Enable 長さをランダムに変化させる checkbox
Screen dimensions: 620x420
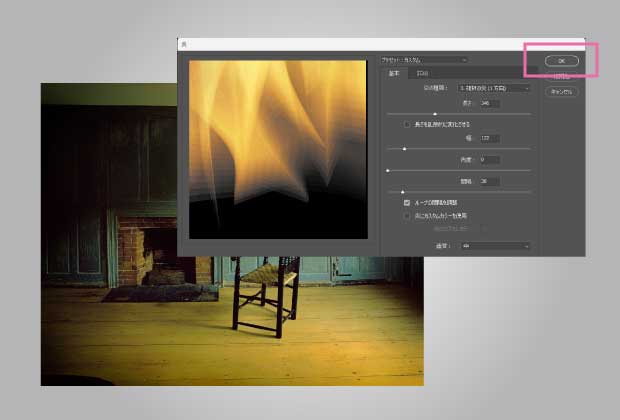tap(407, 125)
